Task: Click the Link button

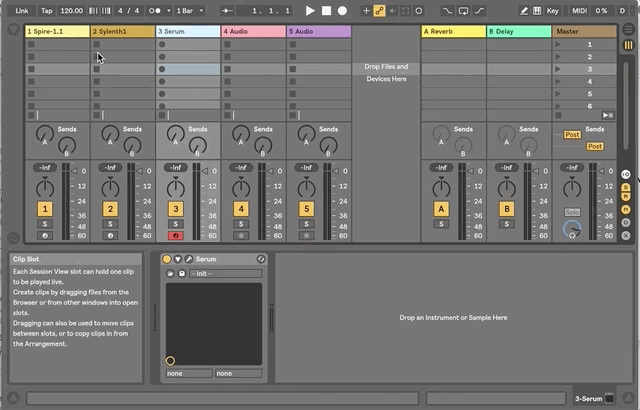Action: tap(22, 10)
